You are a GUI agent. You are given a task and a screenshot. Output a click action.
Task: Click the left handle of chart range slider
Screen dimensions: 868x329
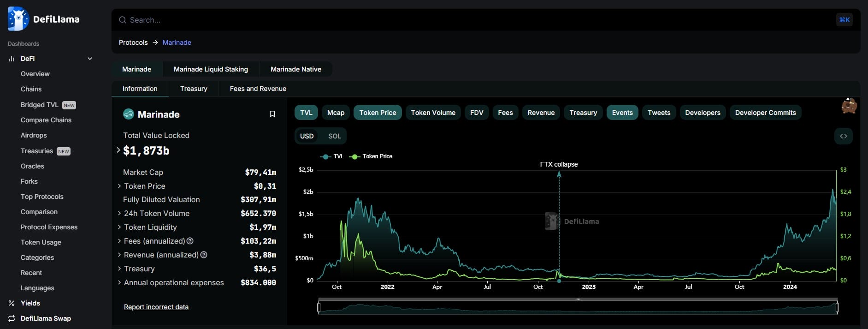(x=319, y=307)
